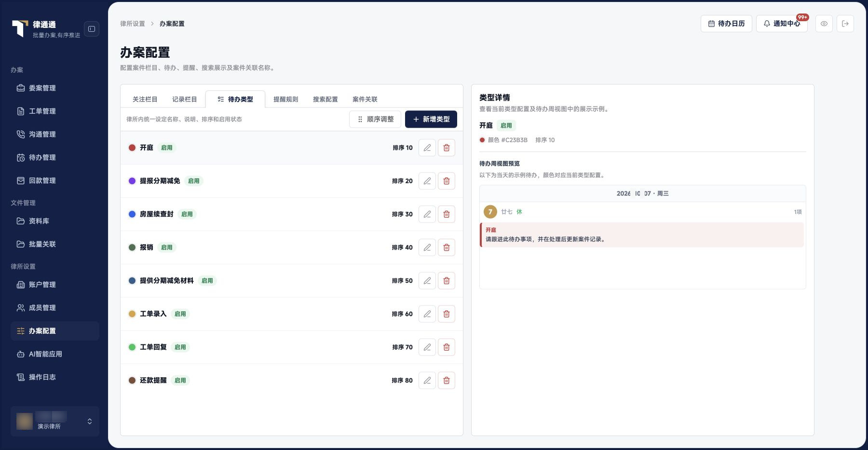
Task: Open AI智能应用 in the sidebar
Action: pos(55,354)
